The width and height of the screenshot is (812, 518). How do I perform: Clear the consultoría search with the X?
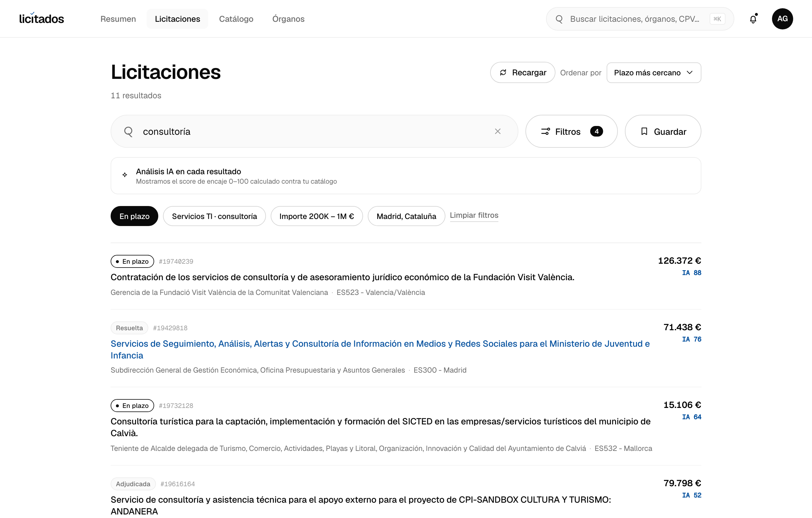[498, 131]
